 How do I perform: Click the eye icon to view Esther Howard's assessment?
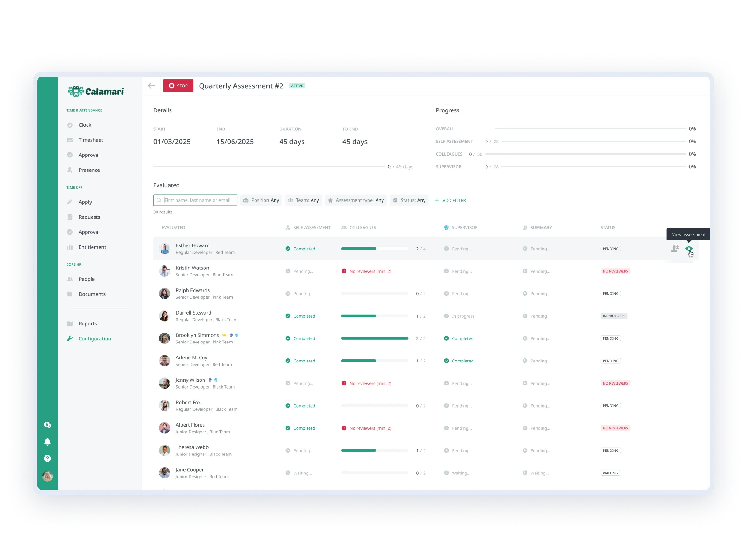coord(688,249)
